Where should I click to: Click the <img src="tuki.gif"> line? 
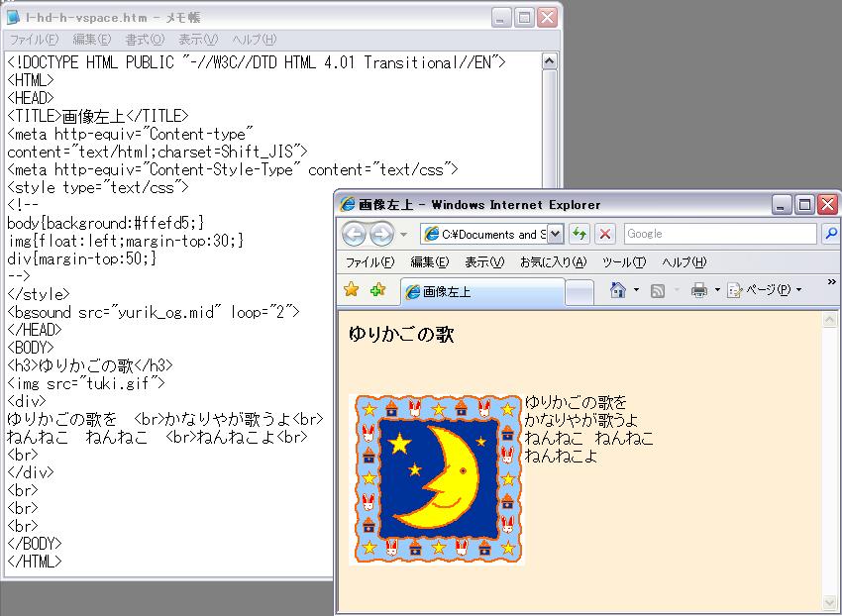[86, 383]
